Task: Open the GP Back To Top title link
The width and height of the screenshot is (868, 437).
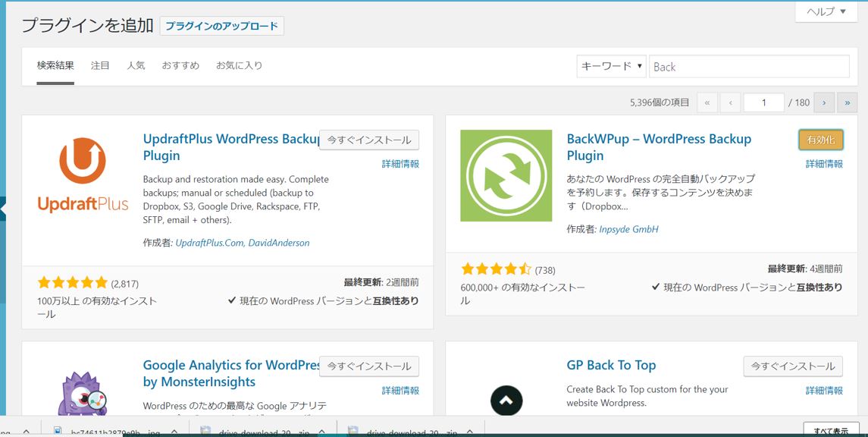Action: 611,365
